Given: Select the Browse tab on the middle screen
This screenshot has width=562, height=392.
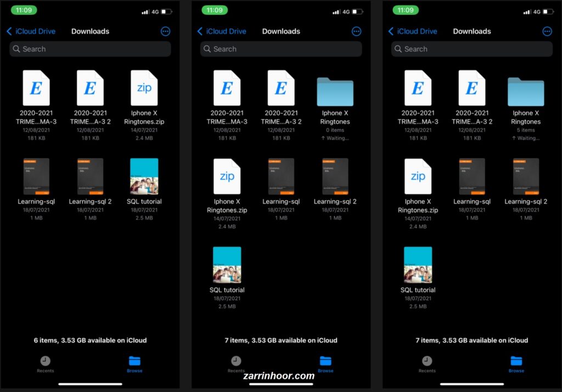Looking at the screenshot, I should click(x=325, y=363).
